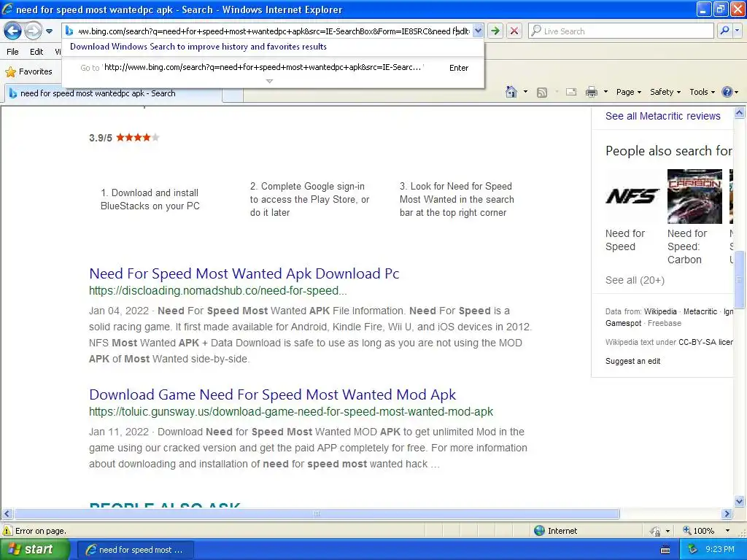Click the horizontal scrollbar left arrow
The width and height of the screenshot is (747, 560).
tap(7, 513)
